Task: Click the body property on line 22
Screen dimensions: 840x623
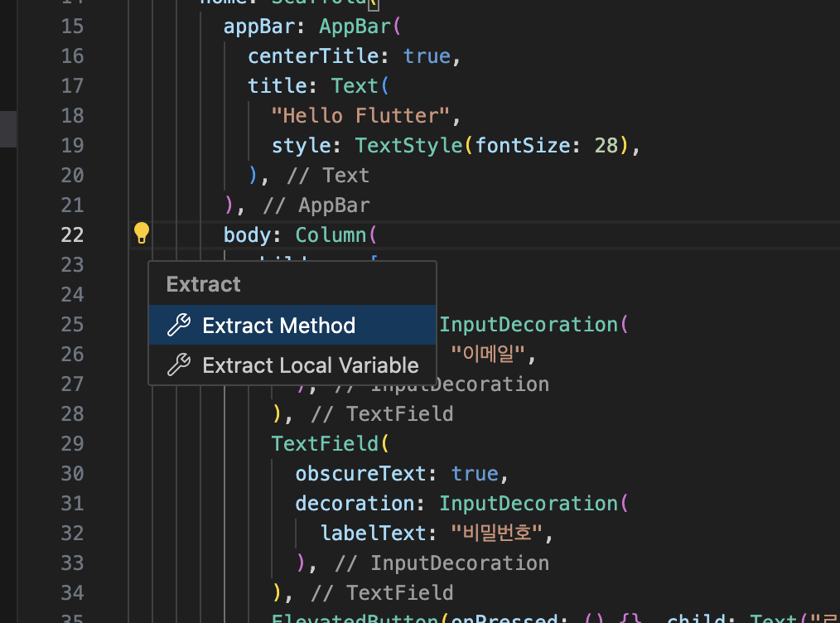Action: pos(248,235)
